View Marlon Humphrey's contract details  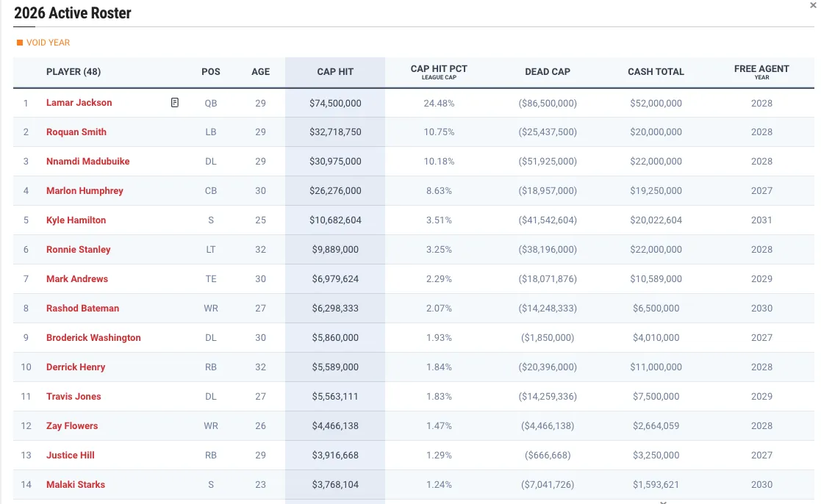(85, 191)
